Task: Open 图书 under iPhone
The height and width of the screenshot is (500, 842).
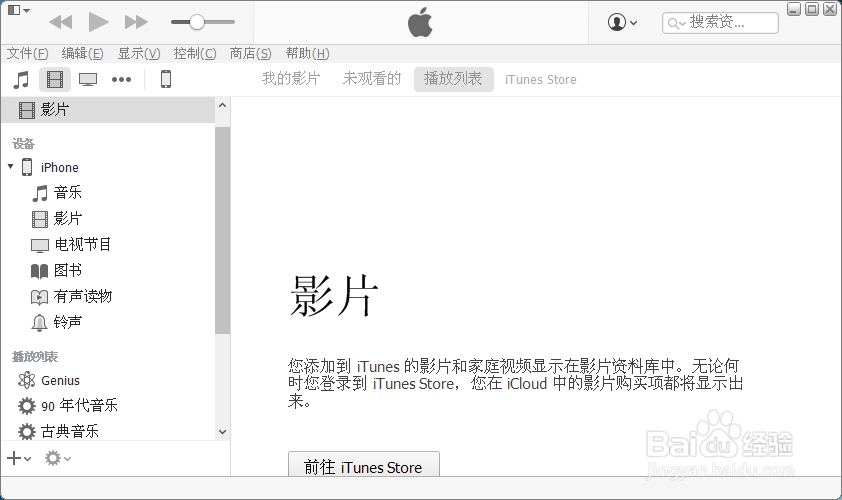Action: [x=68, y=270]
